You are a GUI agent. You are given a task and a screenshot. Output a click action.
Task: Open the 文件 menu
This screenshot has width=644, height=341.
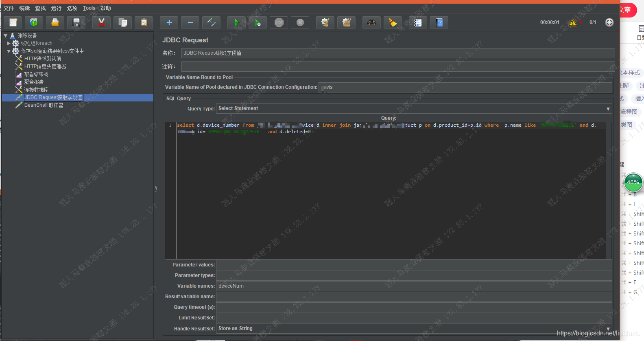pyautogui.click(x=9, y=8)
